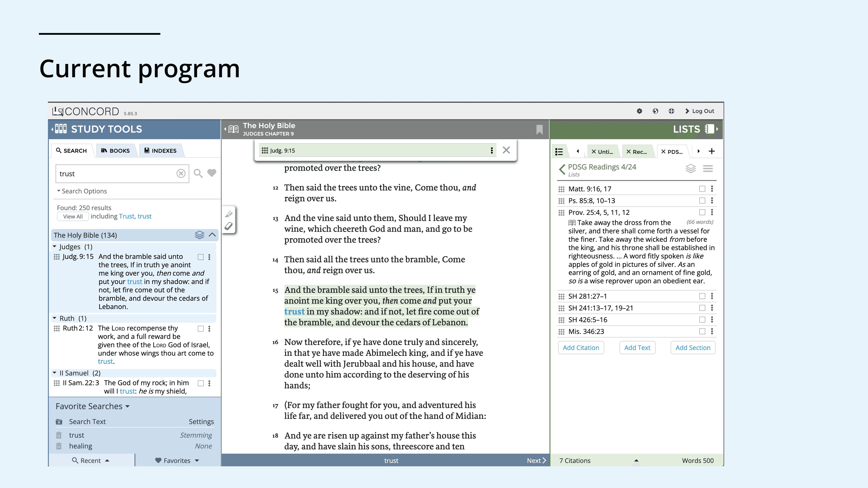Collapse the II Samuel group
This screenshot has height=488, width=868.
(x=54, y=373)
